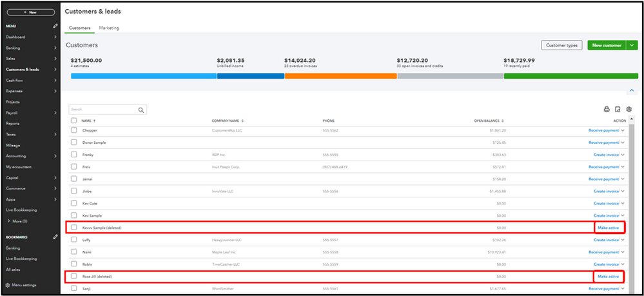Open table settings gear icon
The image size is (644, 296).
(629, 110)
